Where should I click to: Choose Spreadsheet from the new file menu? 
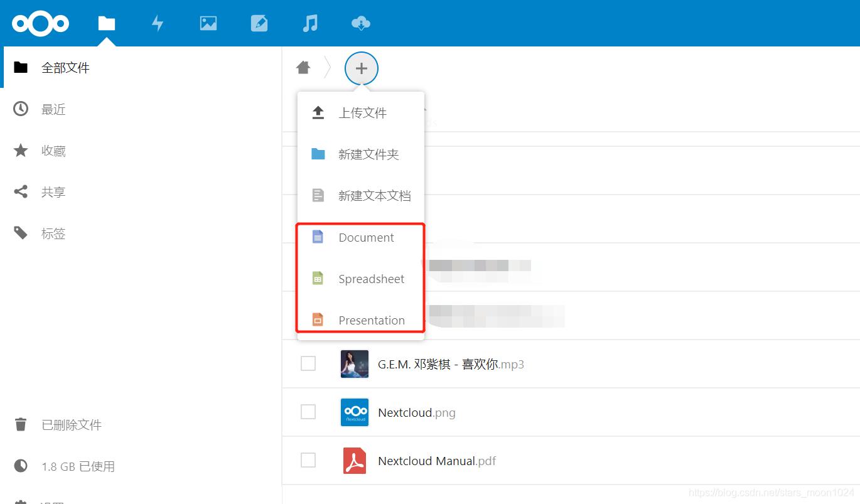tap(371, 279)
